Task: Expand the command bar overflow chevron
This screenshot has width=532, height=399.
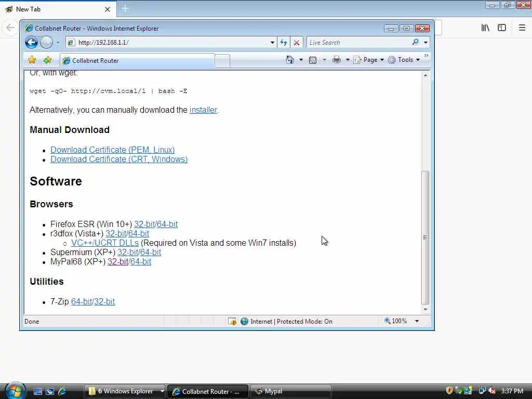Action: click(x=427, y=55)
